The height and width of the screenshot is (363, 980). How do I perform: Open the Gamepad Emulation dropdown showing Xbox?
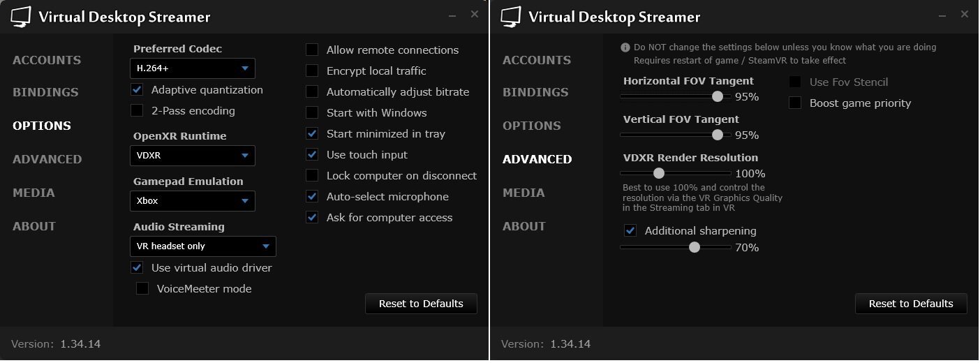[x=193, y=201]
